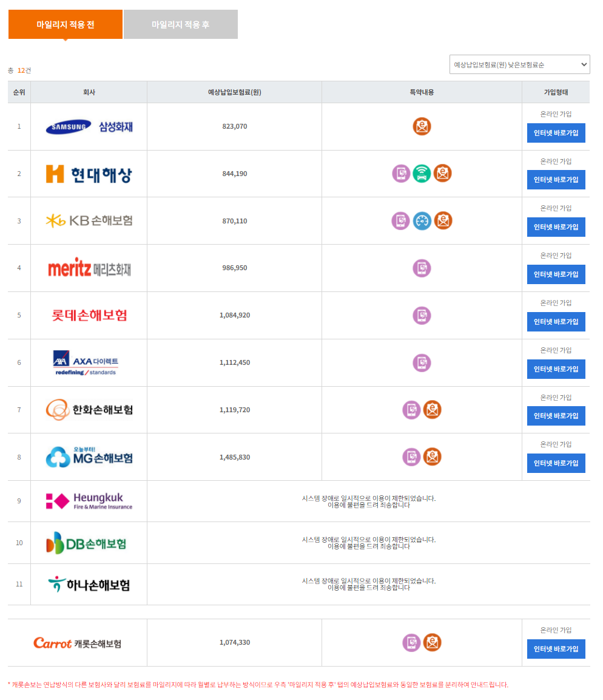Viewport: 603px width, 700px height.
Task: Click the 예상납입보험료(원) column header
Action: 235,92
